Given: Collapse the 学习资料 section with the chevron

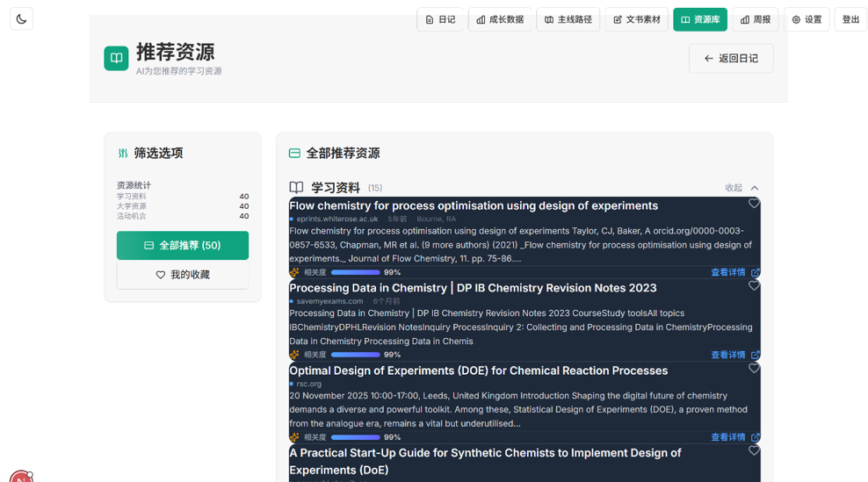Looking at the screenshot, I should point(754,188).
